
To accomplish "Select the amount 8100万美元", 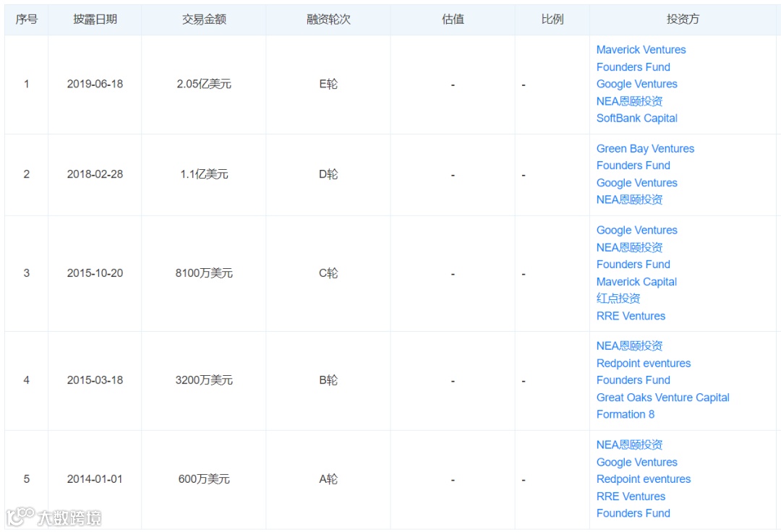I will tap(204, 273).
